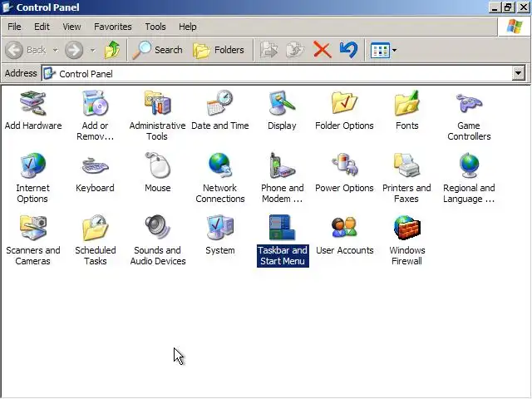Open the System properties icon

tap(219, 228)
